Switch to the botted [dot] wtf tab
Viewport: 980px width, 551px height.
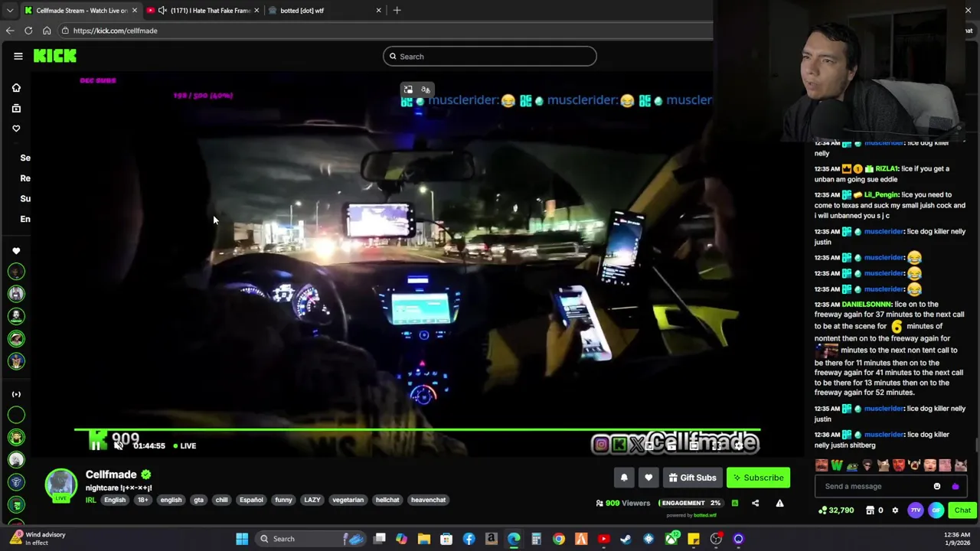coord(325,10)
